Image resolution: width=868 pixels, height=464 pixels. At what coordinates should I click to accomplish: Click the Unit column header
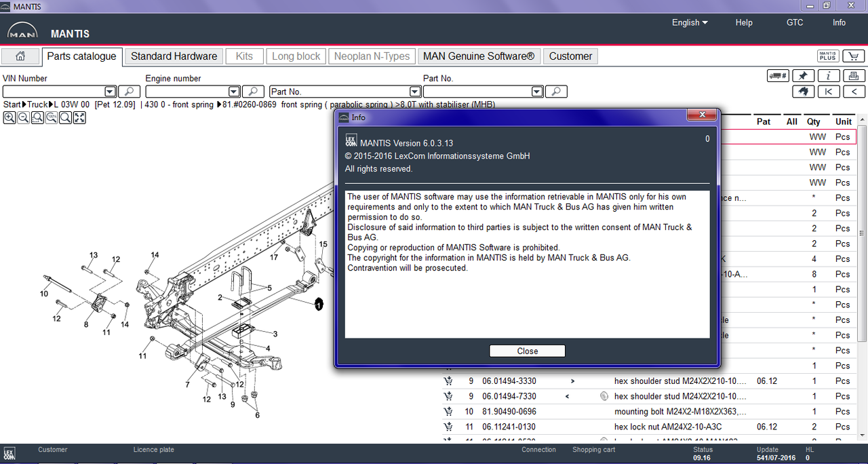pos(844,121)
